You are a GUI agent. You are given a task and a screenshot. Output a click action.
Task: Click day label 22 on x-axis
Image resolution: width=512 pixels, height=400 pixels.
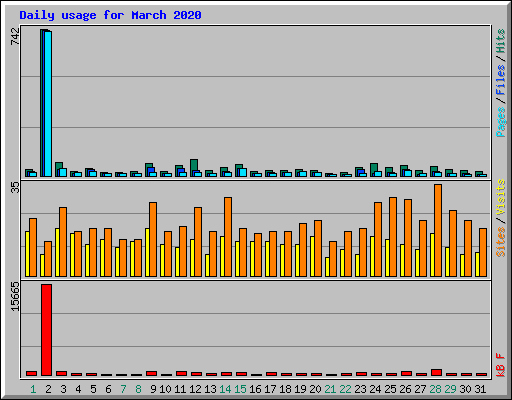coord(345,389)
